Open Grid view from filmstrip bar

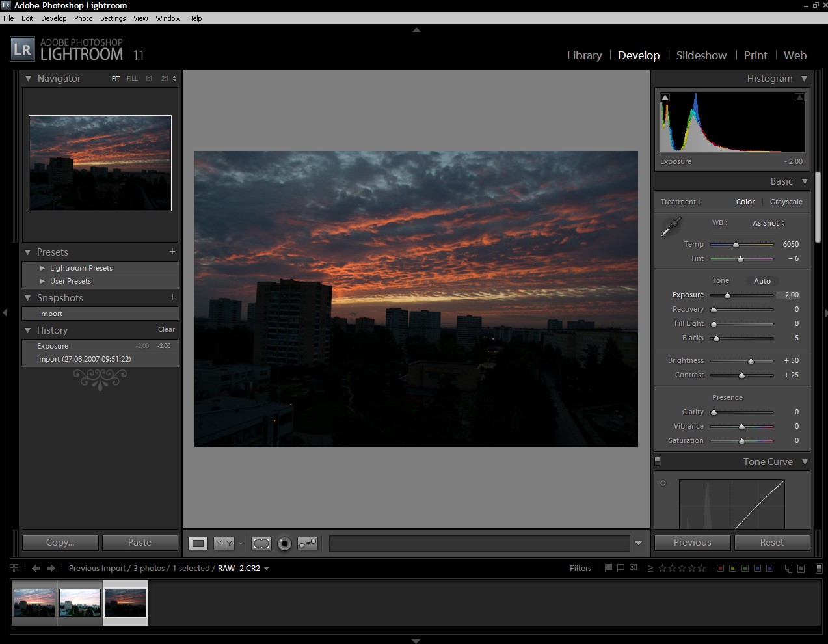pyautogui.click(x=14, y=568)
